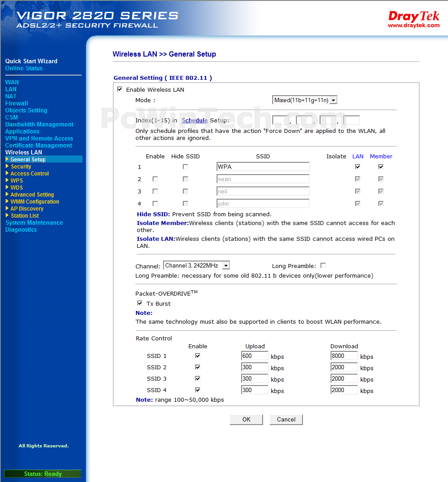Click the arrow icon beside WMM Configuration
This screenshot has height=482, width=448.
pos(7,202)
